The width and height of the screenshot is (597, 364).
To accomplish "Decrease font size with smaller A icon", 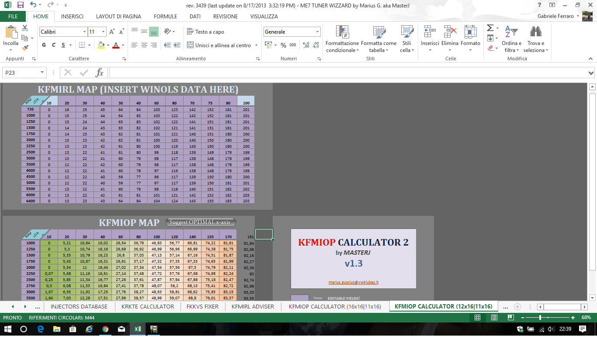I will [121, 32].
